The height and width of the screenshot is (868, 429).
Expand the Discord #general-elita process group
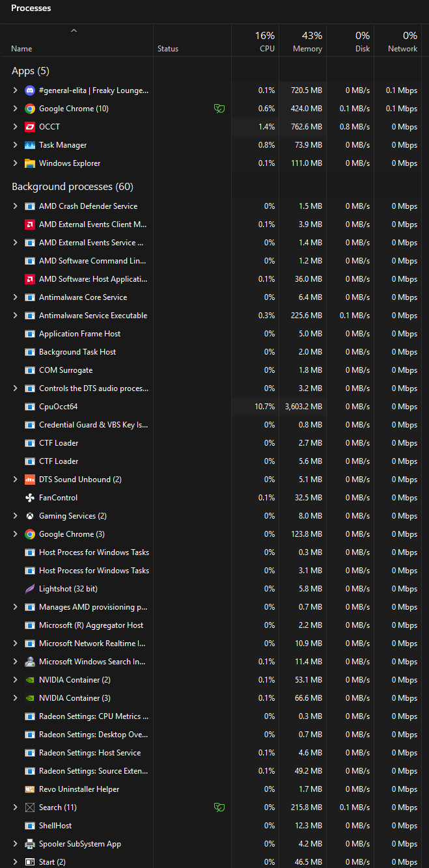click(x=15, y=90)
